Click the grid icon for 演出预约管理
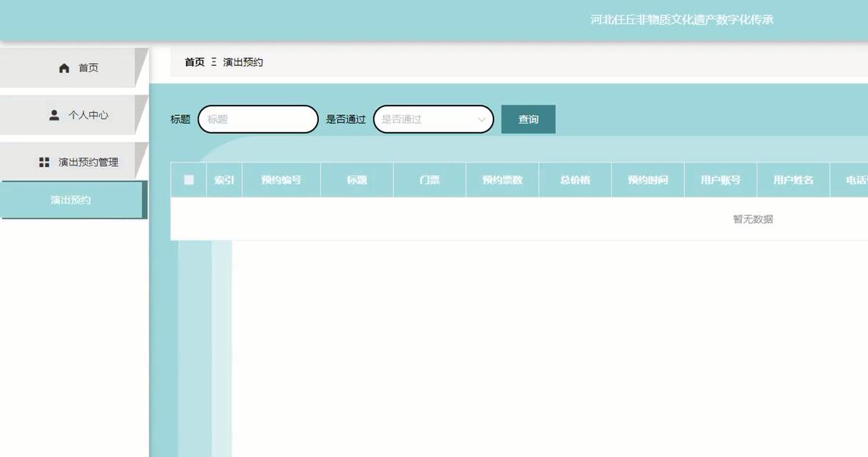This screenshot has height=457, width=868. (44, 162)
